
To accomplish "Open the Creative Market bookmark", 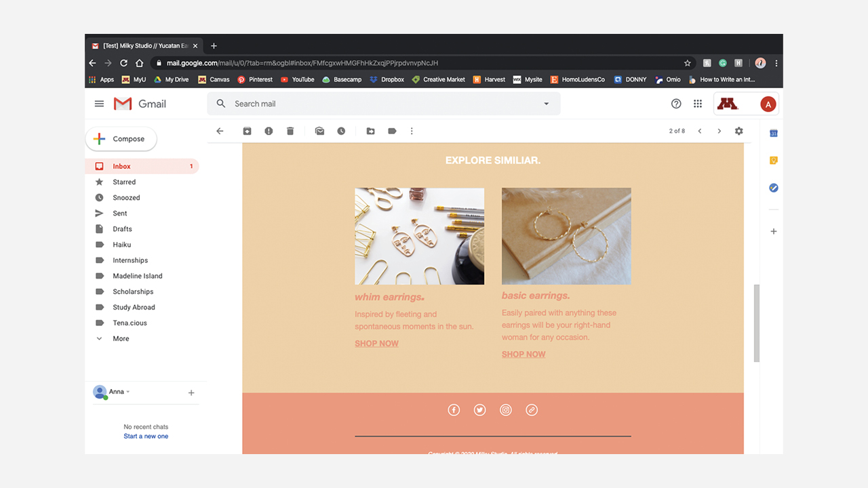I will click(x=439, y=79).
